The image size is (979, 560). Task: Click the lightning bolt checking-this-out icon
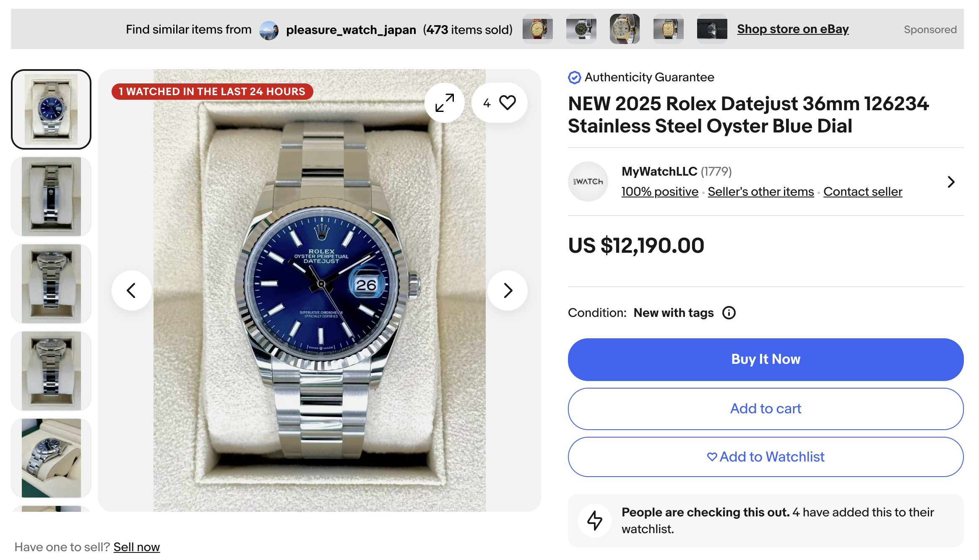(x=594, y=520)
